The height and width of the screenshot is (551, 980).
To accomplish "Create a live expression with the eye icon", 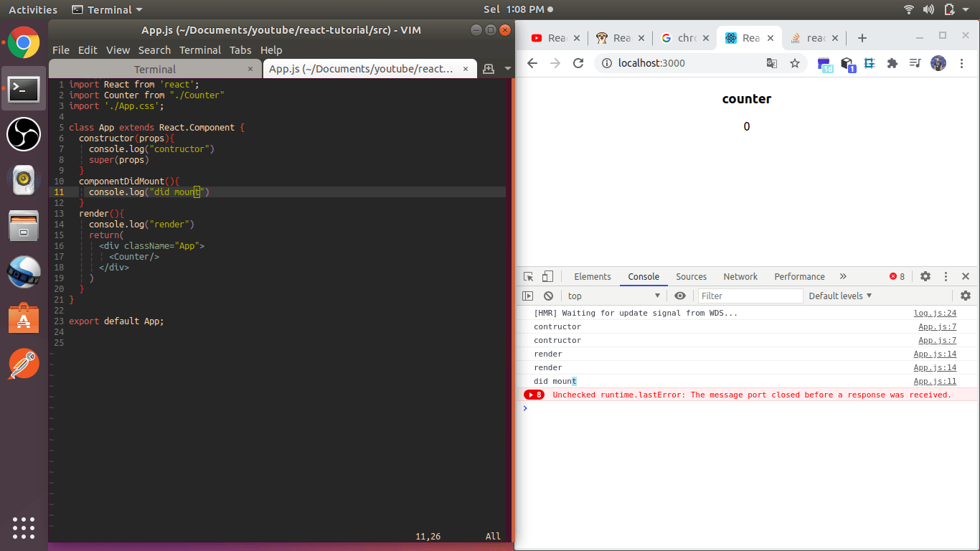I will [679, 296].
